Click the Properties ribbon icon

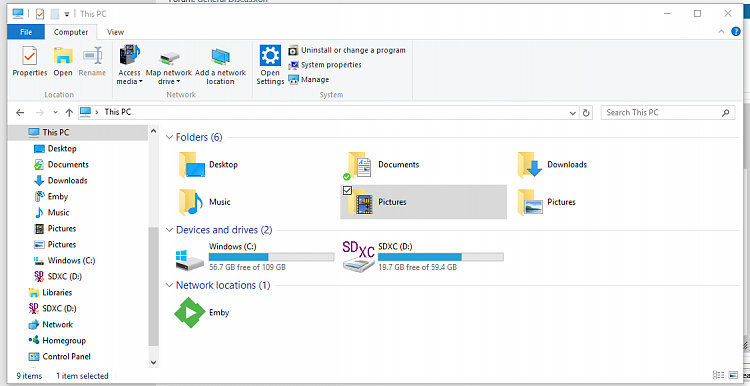point(30,57)
